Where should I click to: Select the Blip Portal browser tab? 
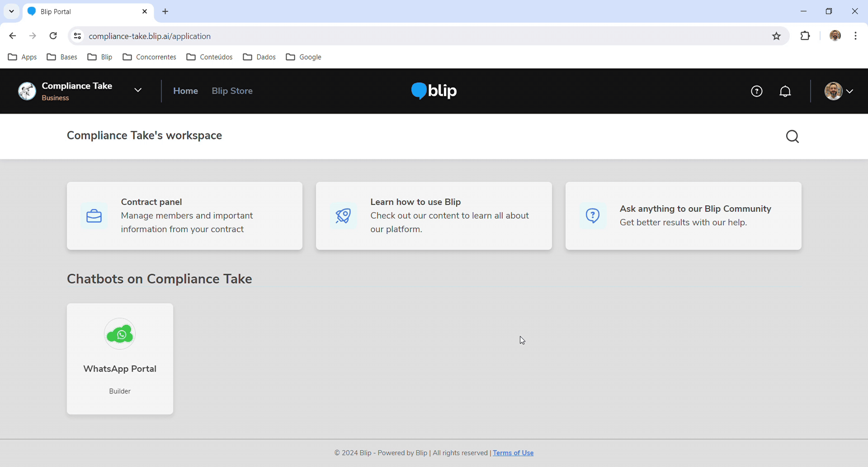(88, 12)
